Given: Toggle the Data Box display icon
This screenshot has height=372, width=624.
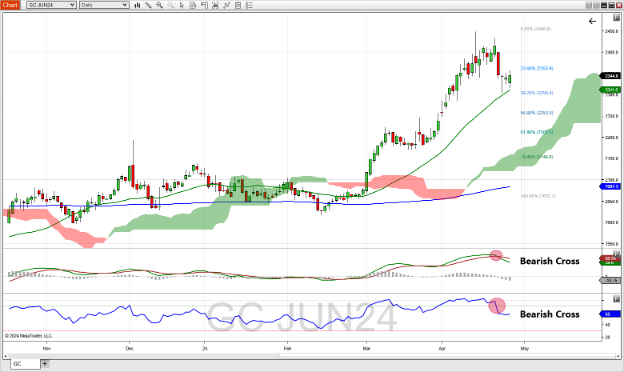Looking at the screenshot, I should (193, 5).
